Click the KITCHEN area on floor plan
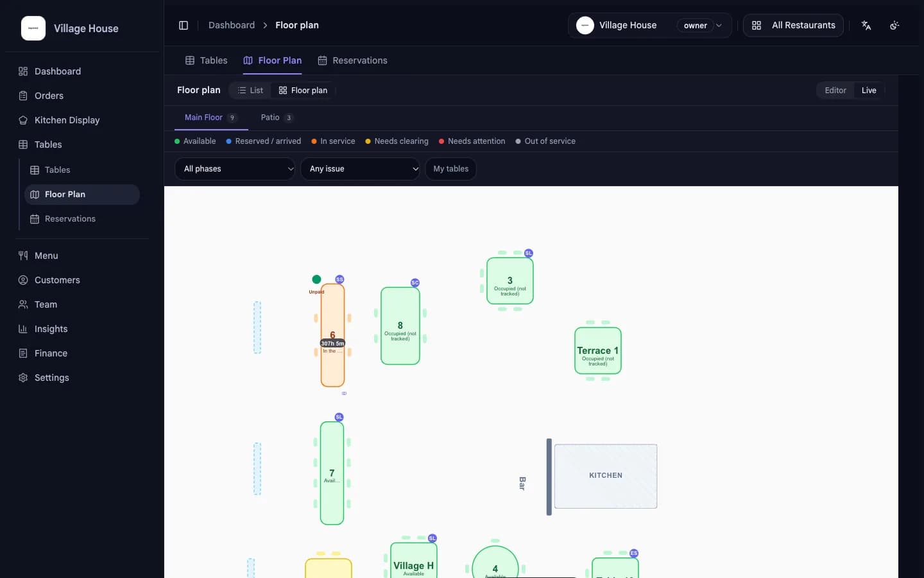The image size is (924, 578). (x=606, y=476)
